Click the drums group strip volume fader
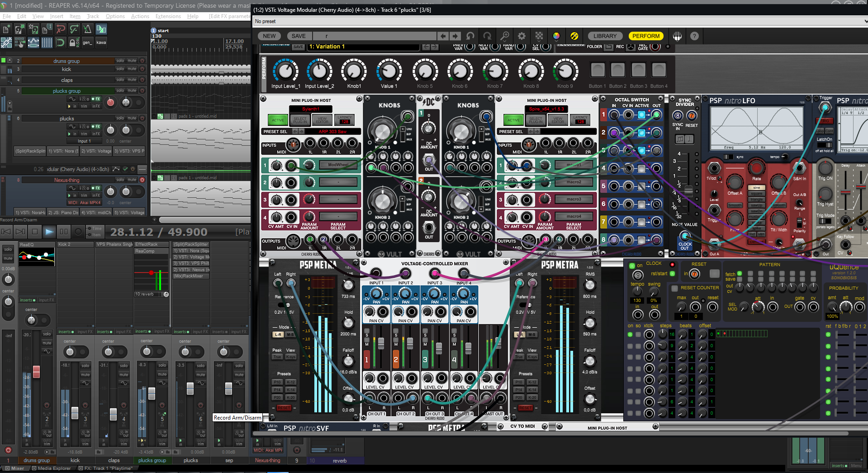Screen dimensions: 868x473 coord(36,372)
